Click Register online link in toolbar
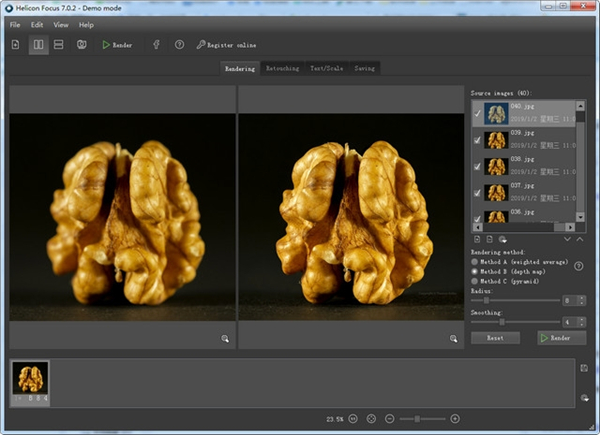Image resolution: width=600 pixels, height=435 pixels. pyautogui.click(x=232, y=45)
